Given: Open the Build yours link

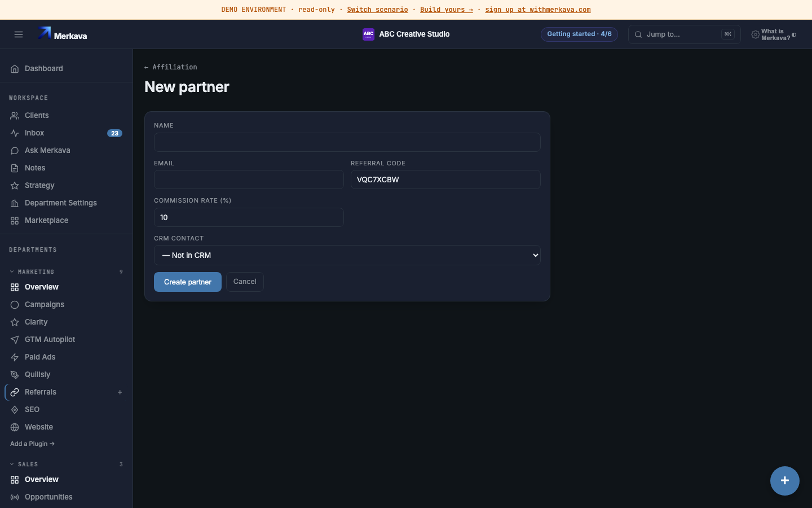Looking at the screenshot, I should coord(447,10).
